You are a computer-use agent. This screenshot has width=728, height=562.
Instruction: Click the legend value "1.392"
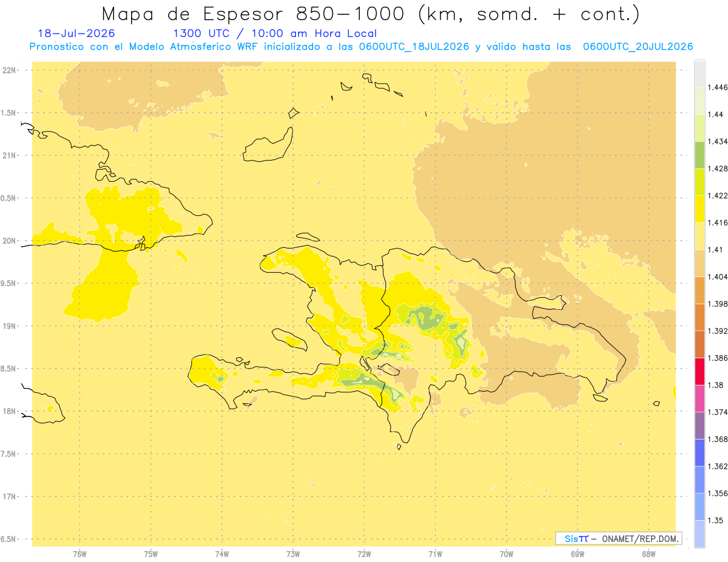point(718,331)
